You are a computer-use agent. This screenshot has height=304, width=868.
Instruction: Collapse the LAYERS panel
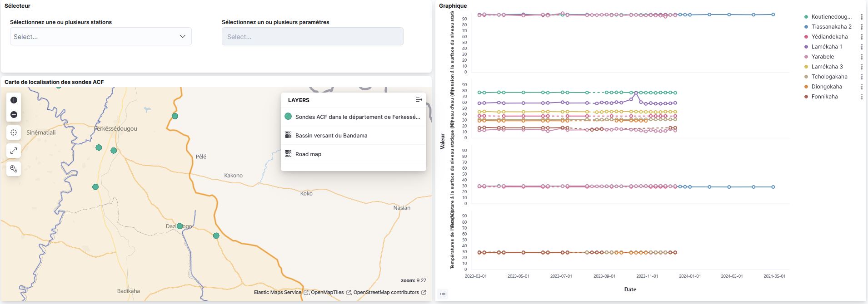(x=419, y=100)
